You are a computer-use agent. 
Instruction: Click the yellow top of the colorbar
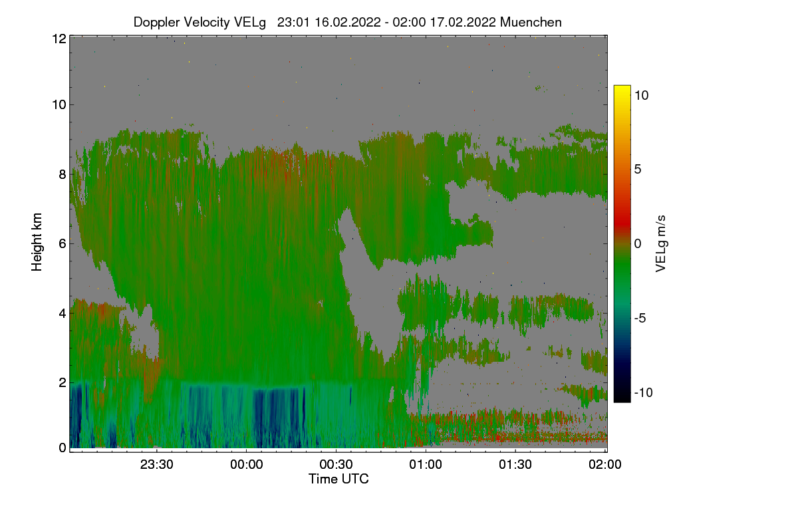pos(621,90)
